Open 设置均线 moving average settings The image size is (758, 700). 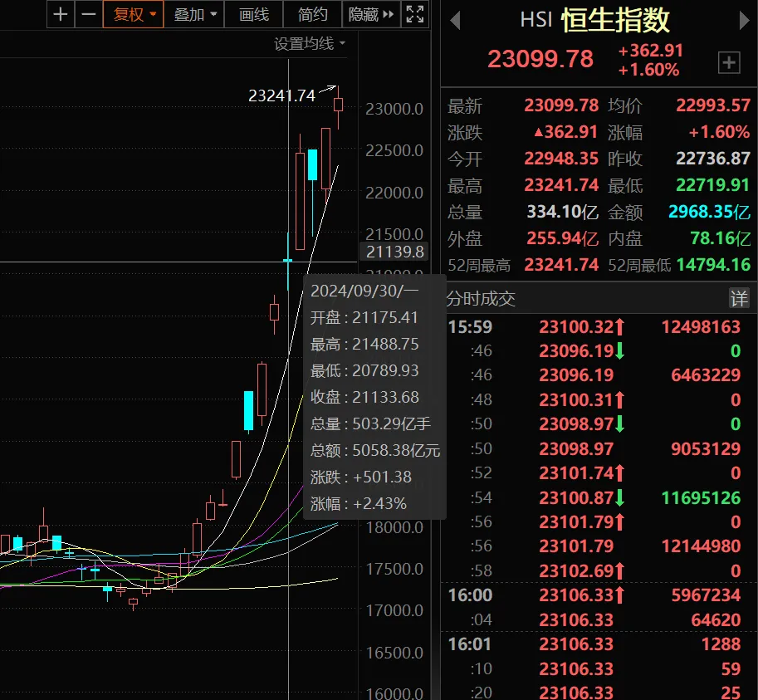[310, 44]
